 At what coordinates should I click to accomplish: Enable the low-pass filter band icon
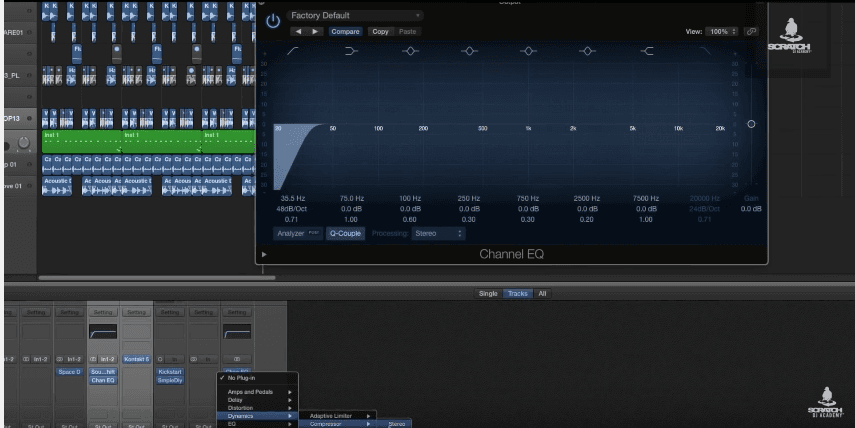(705, 51)
